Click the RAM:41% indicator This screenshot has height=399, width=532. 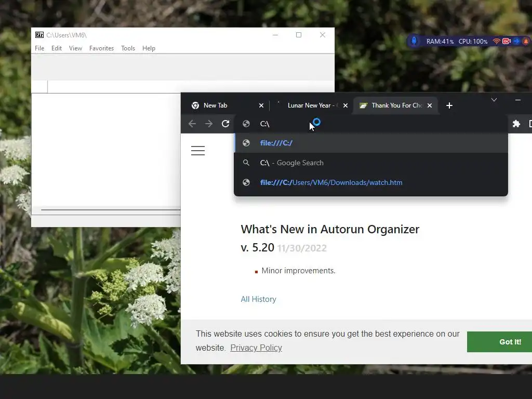pyautogui.click(x=440, y=42)
